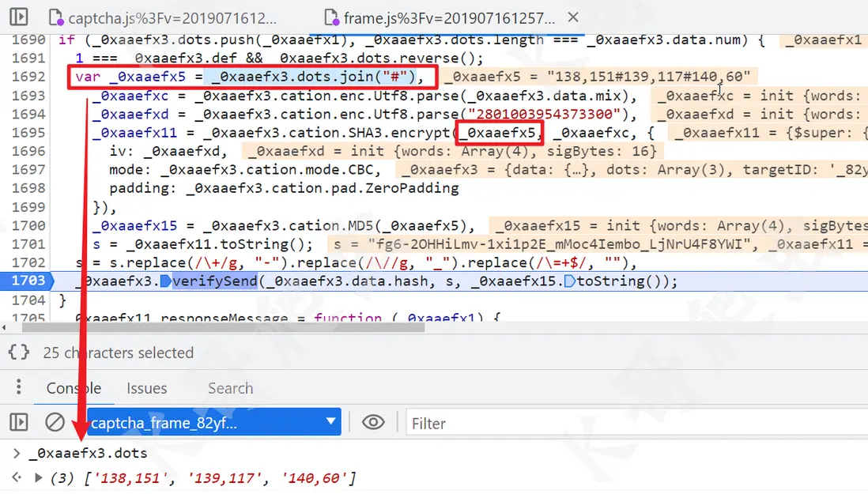Screen dimensions: 868x494
Task: Close the frame.js tab
Action: (573, 17)
